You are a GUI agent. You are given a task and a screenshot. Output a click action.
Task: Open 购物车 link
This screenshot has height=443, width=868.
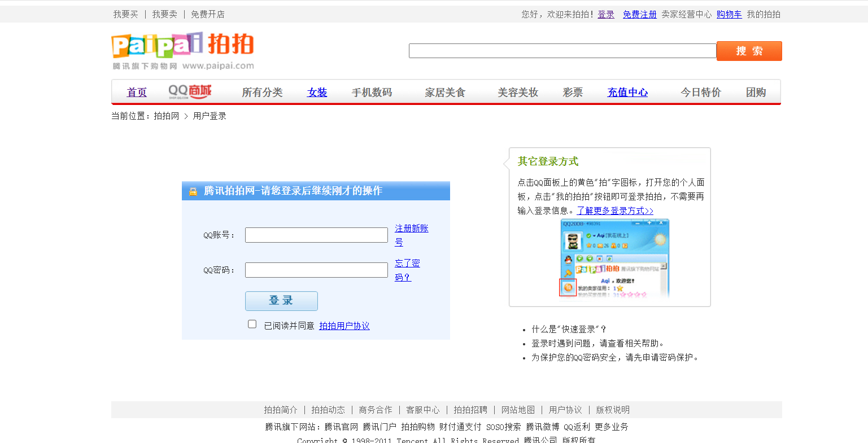729,14
